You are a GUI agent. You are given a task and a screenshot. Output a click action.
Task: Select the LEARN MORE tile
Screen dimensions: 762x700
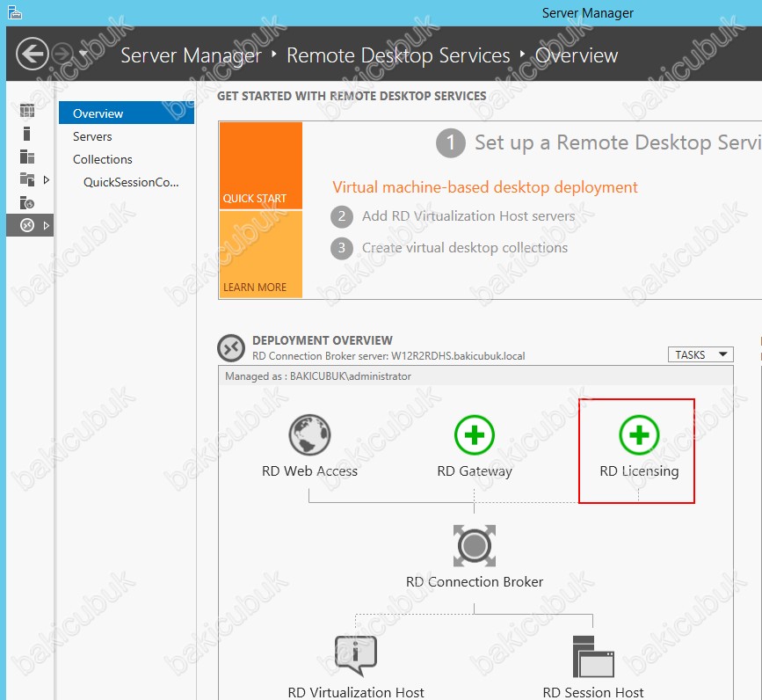point(261,254)
